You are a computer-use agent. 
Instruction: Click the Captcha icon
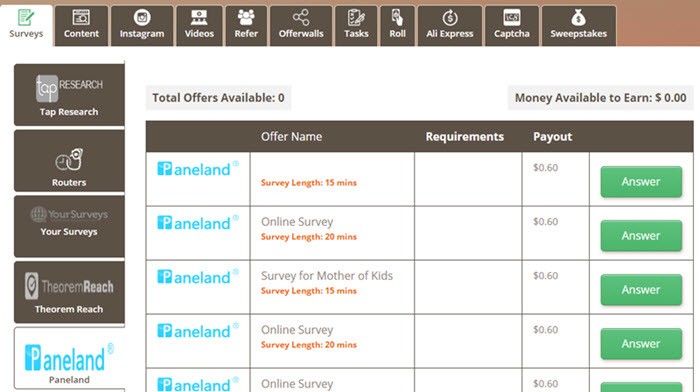pos(512,18)
